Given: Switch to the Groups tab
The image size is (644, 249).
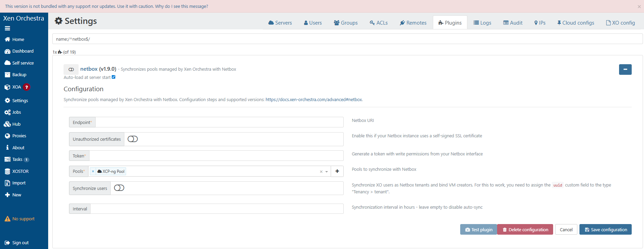Looking at the screenshot, I should [x=346, y=23].
